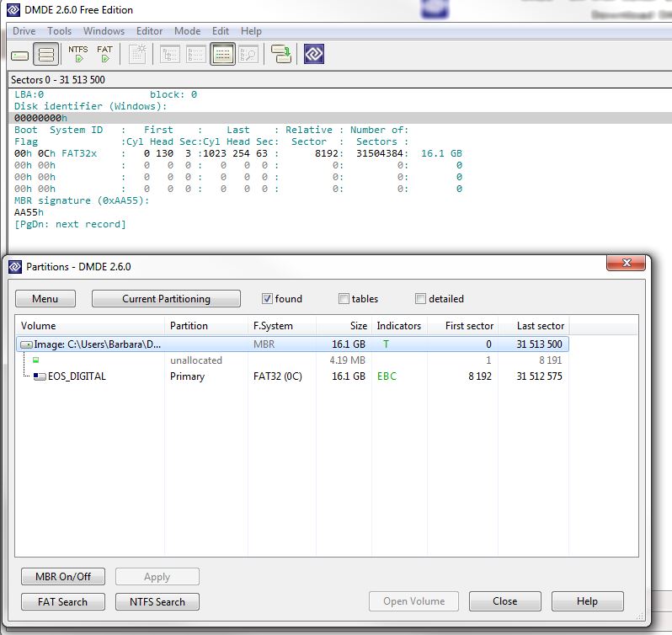672x635 pixels.
Task: Start FAT search from toolbar
Action: (x=104, y=54)
